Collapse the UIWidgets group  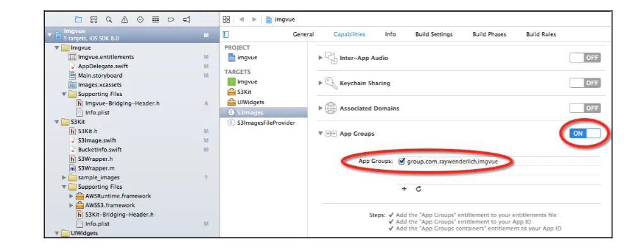[57, 233]
